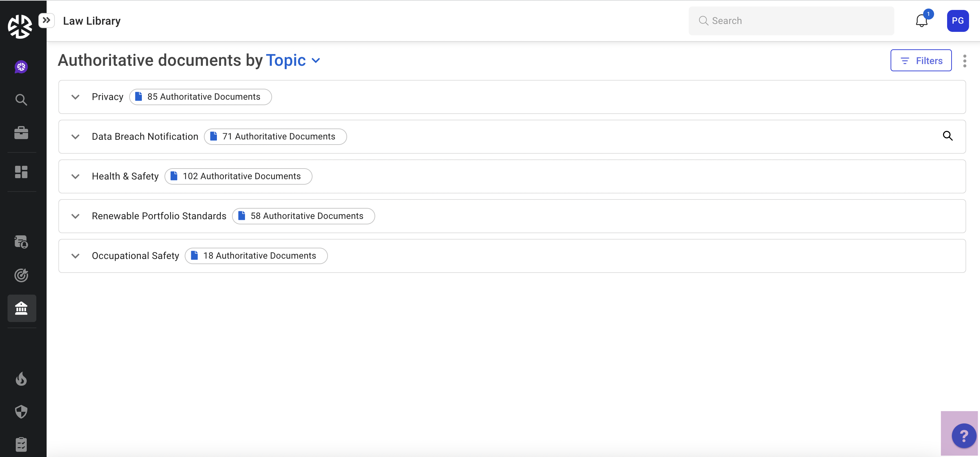Click the shield icon in sidebar
This screenshot has width=980, height=457.
pyautogui.click(x=21, y=411)
